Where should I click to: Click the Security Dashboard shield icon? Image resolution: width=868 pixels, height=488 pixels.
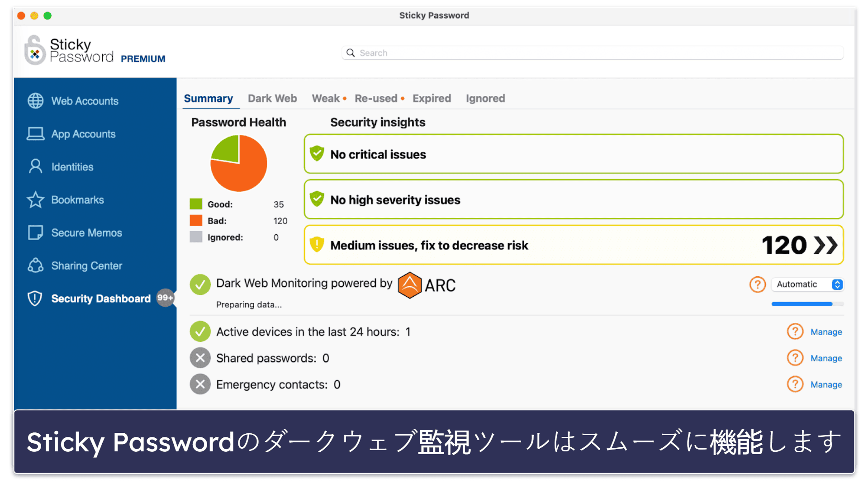(35, 298)
